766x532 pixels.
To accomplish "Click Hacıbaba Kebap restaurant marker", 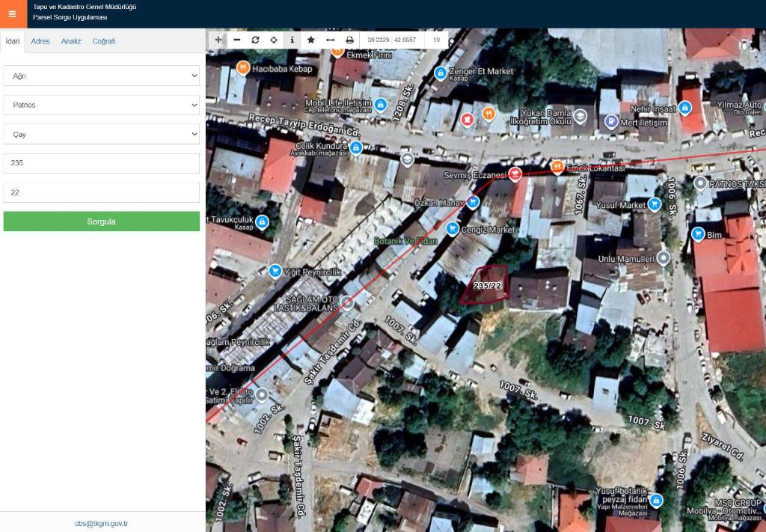I will pyautogui.click(x=243, y=67).
